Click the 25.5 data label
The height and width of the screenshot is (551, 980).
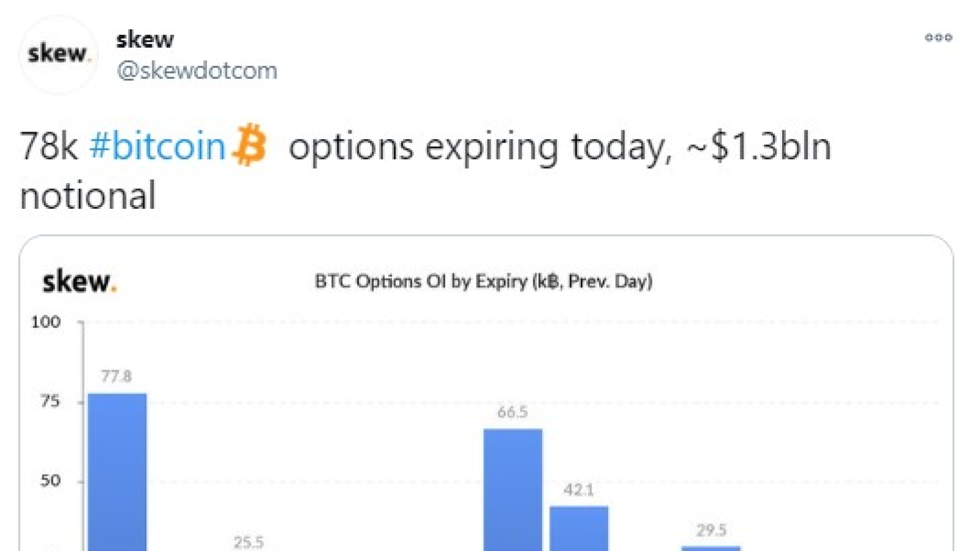click(249, 542)
